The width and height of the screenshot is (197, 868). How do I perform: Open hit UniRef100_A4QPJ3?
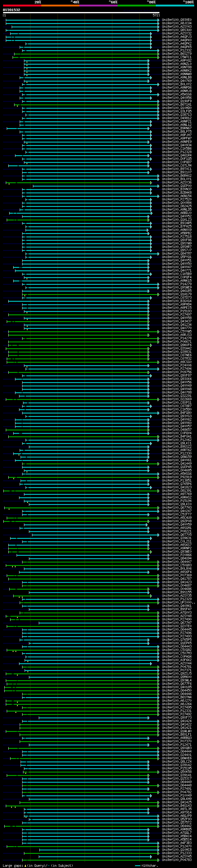pos(177,37)
